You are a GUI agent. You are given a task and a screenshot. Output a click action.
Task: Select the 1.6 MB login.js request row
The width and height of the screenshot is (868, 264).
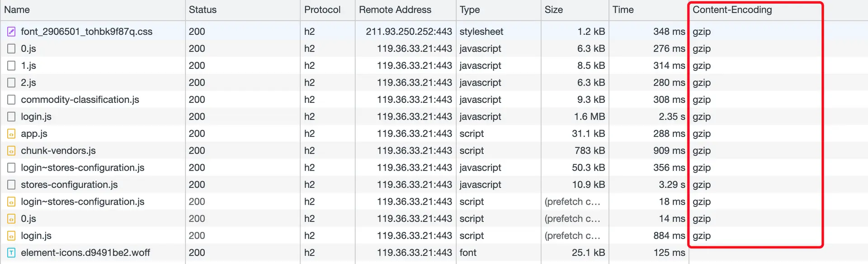click(434, 117)
